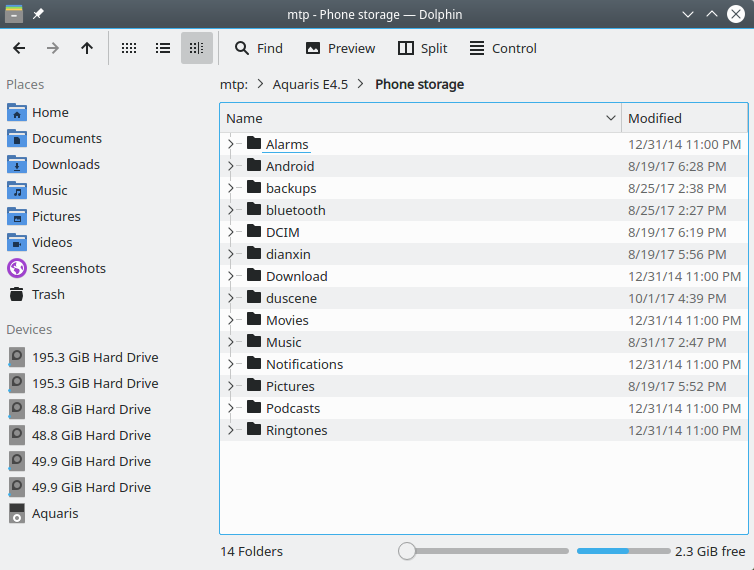The width and height of the screenshot is (754, 570).
Task: Go back using the back arrow
Action: 19,48
